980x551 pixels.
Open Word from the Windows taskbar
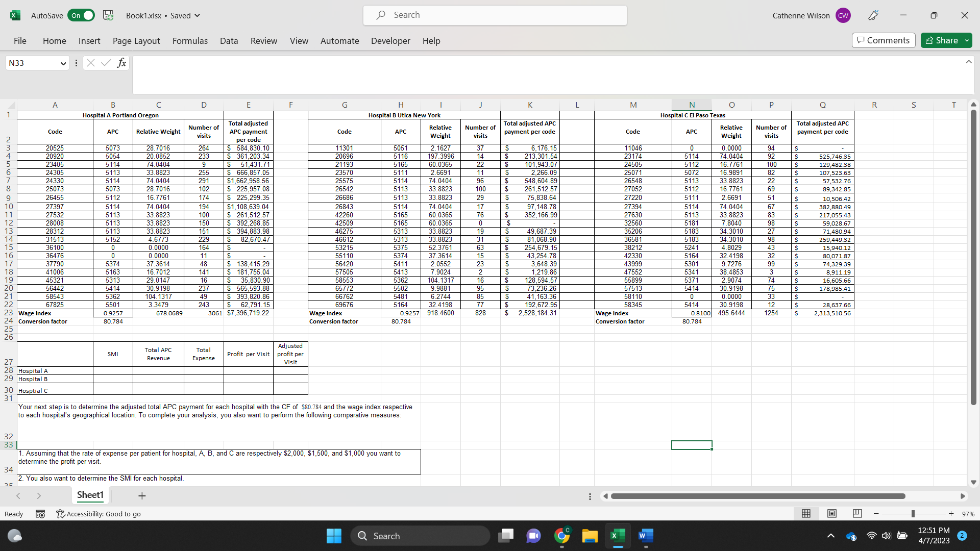point(645,536)
